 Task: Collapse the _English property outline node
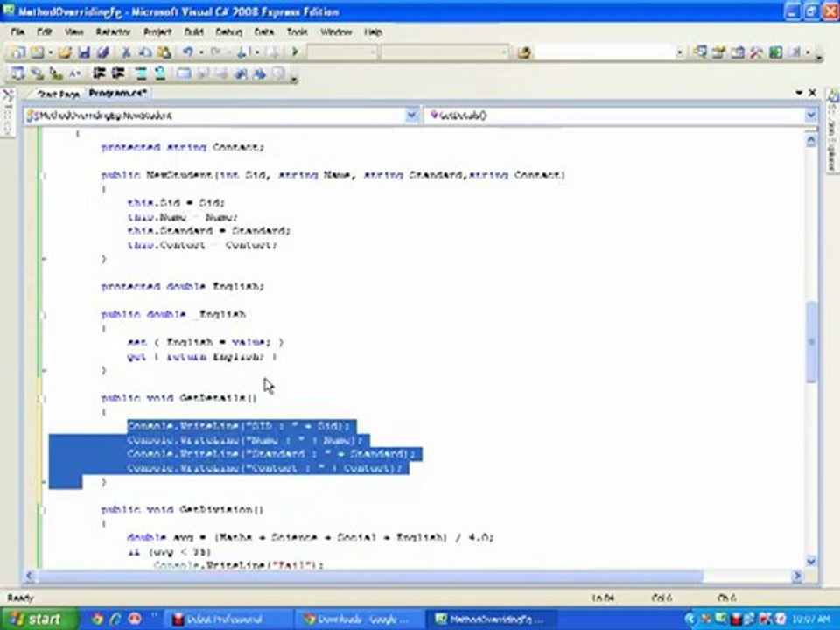point(44,315)
